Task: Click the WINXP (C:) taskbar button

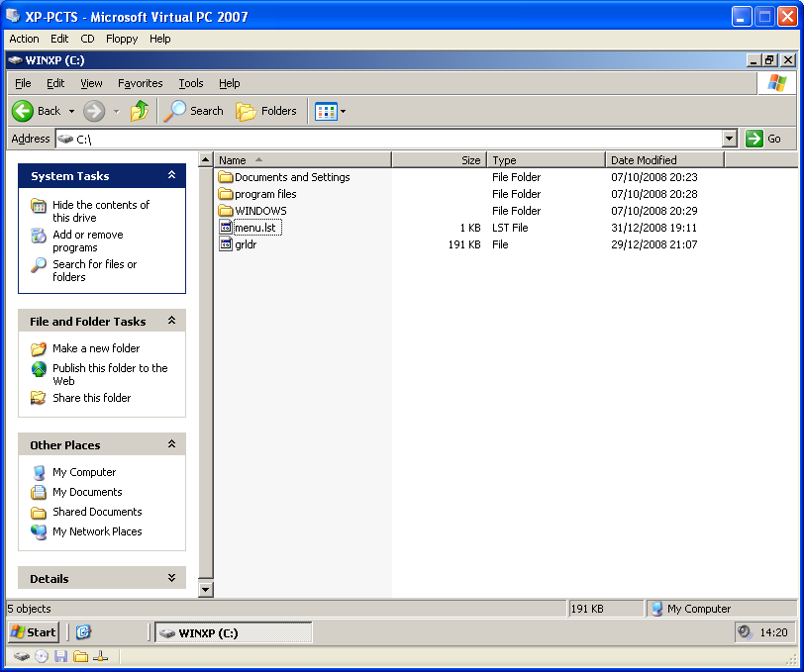Action: (x=234, y=632)
